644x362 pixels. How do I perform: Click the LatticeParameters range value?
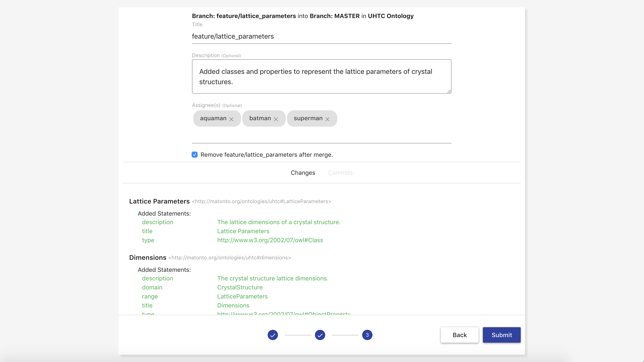click(242, 296)
